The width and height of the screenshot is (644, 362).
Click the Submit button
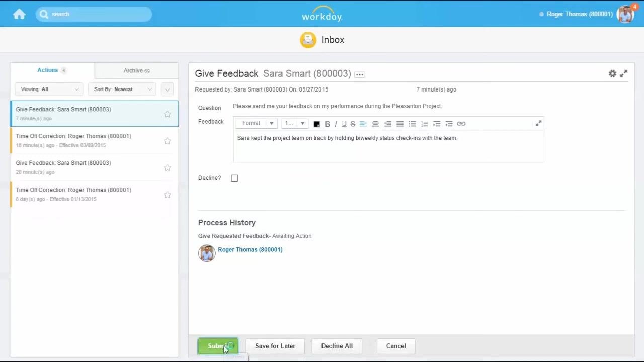[x=218, y=346]
